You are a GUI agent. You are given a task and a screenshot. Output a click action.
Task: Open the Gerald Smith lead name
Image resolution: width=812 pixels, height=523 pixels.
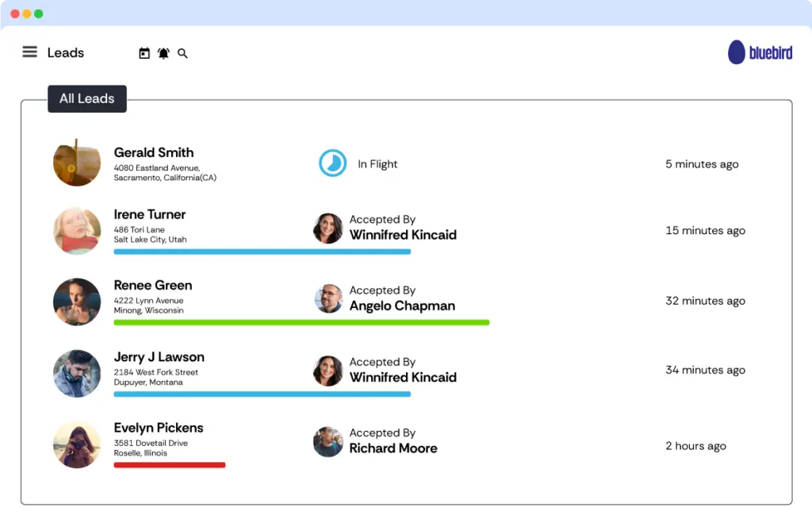tap(154, 152)
